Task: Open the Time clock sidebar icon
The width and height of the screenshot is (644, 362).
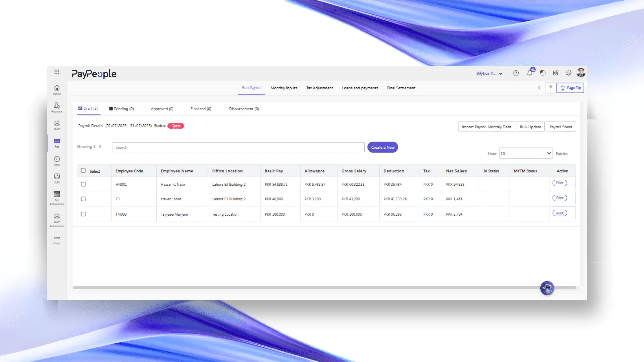Action: [57, 160]
